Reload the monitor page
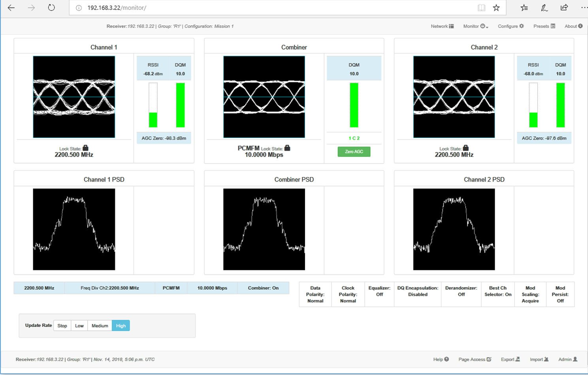Image resolution: width=588 pixels, height=375 pixels. 51,7
